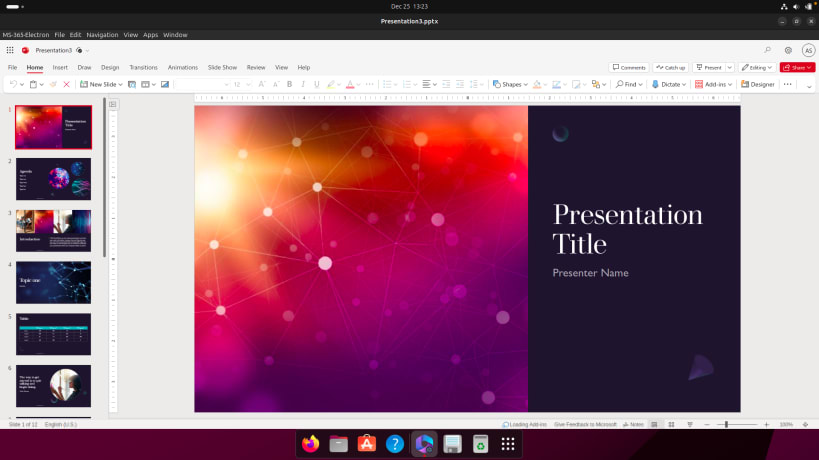
Task: Click Decrease Font Size icon
Action: [276, 84]
